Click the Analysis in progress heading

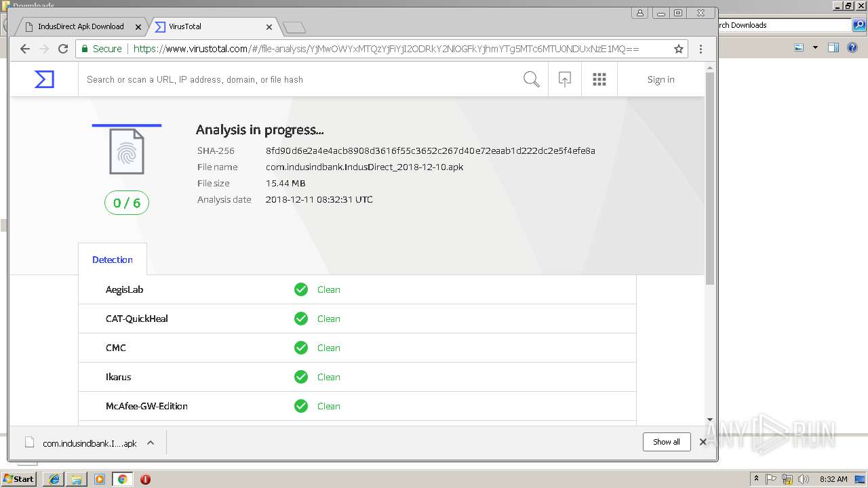260,130
